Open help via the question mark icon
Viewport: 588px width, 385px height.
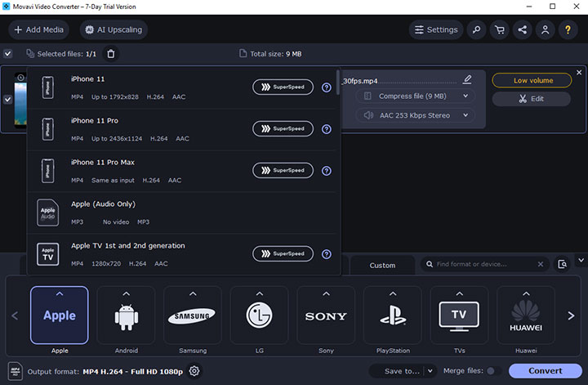(x=568, y=29)
